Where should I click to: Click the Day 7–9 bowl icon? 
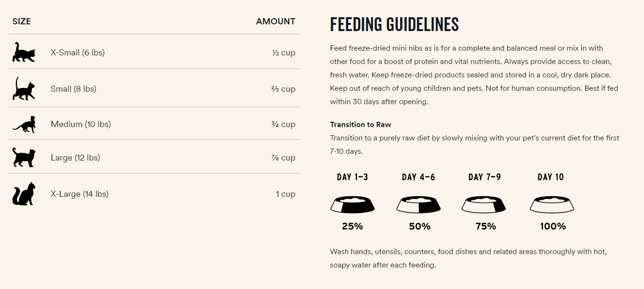tap(484, 204)
